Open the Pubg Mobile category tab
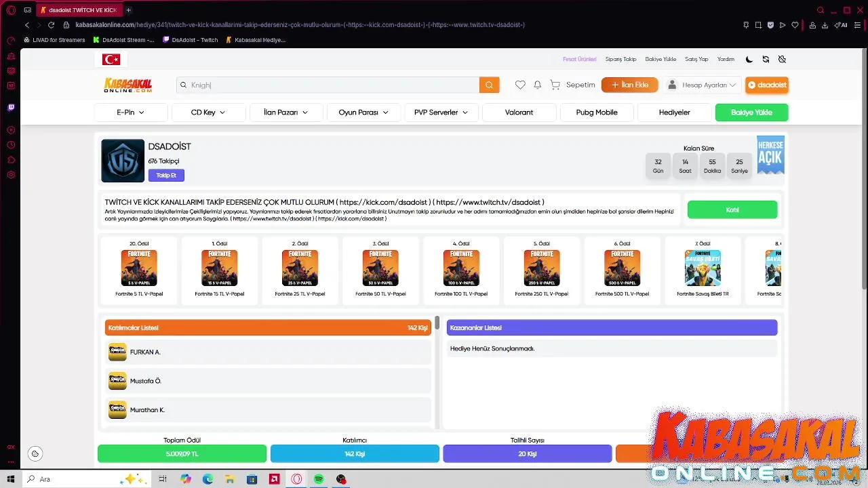Viewport: 868px width, 488px height. coord(597,113)
